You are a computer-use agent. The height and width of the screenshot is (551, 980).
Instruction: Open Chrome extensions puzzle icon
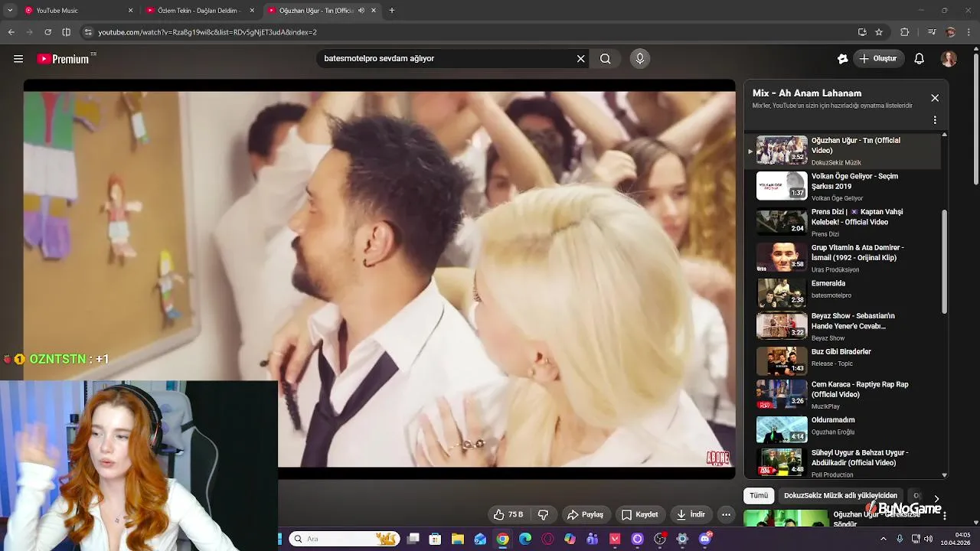point(905,32)
